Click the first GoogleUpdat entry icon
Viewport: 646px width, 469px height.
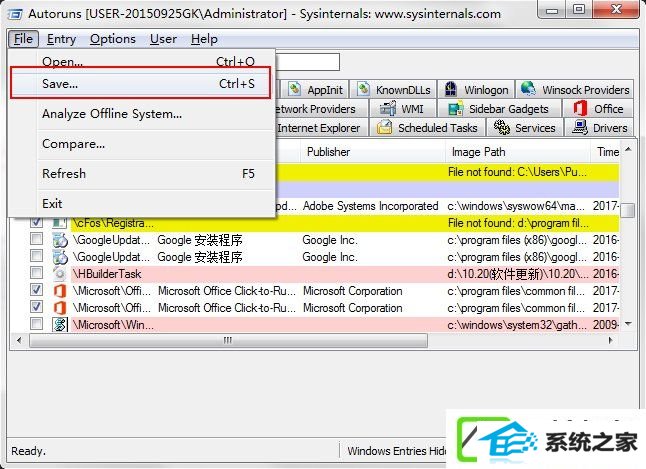(x=60, y=240)
